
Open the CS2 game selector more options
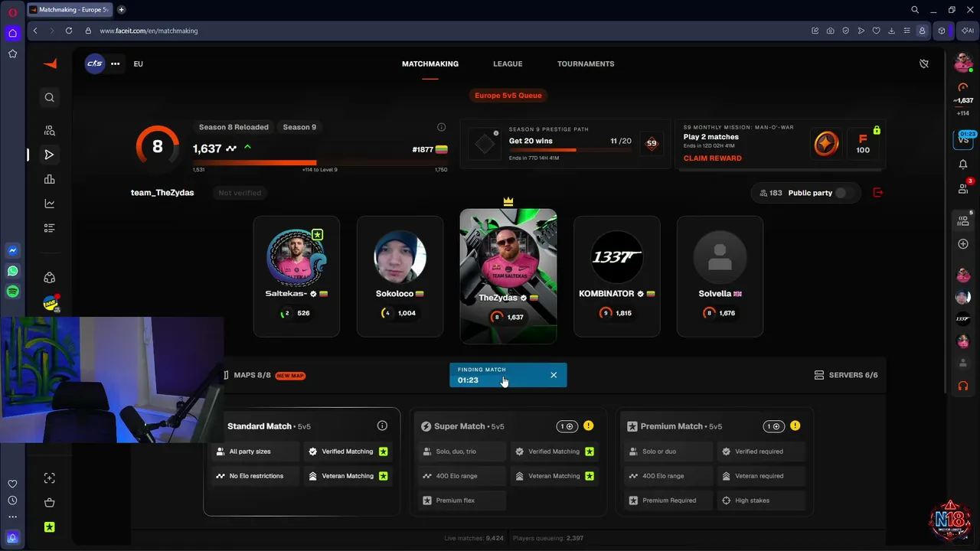point(115,64)
